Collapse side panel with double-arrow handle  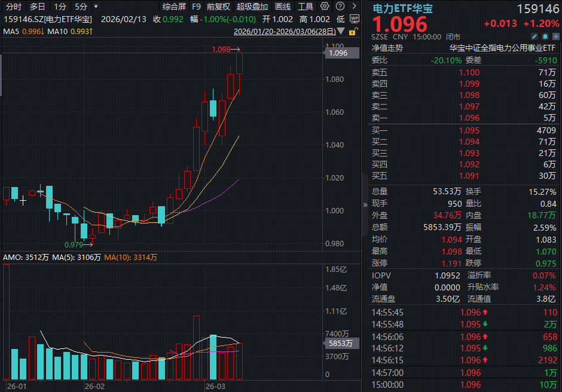[x=365, y=204]
